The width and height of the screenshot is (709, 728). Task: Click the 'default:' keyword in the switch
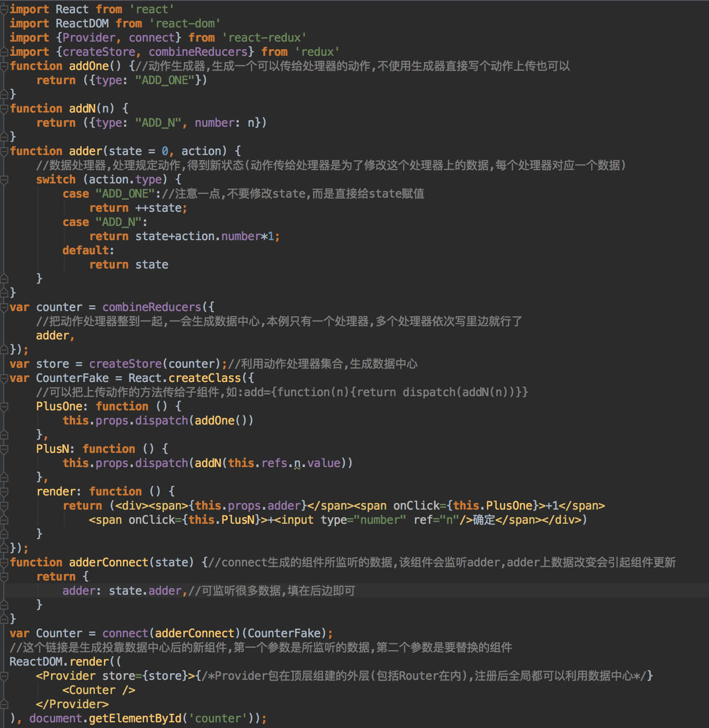(88, 251)
